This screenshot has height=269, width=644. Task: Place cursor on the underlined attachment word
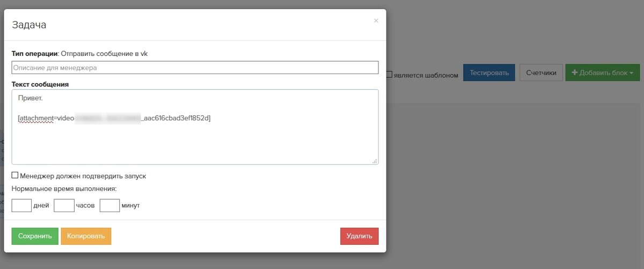pyautogui.click(x=36, y=118)
